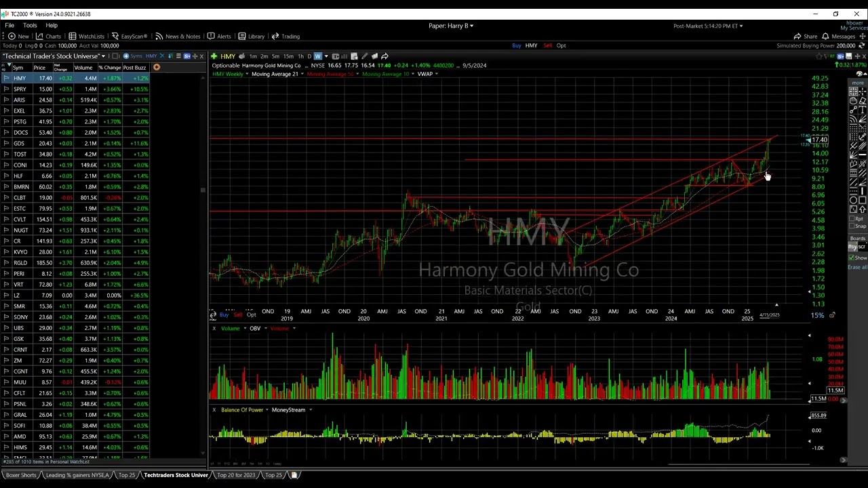Click the orange add-column plus icon

(156, 67)
